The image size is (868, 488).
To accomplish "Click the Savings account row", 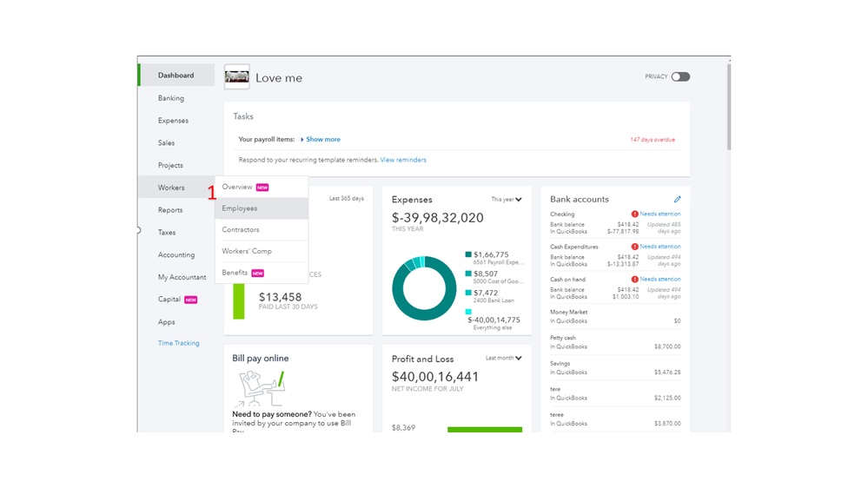I will (x=615, y=368).
